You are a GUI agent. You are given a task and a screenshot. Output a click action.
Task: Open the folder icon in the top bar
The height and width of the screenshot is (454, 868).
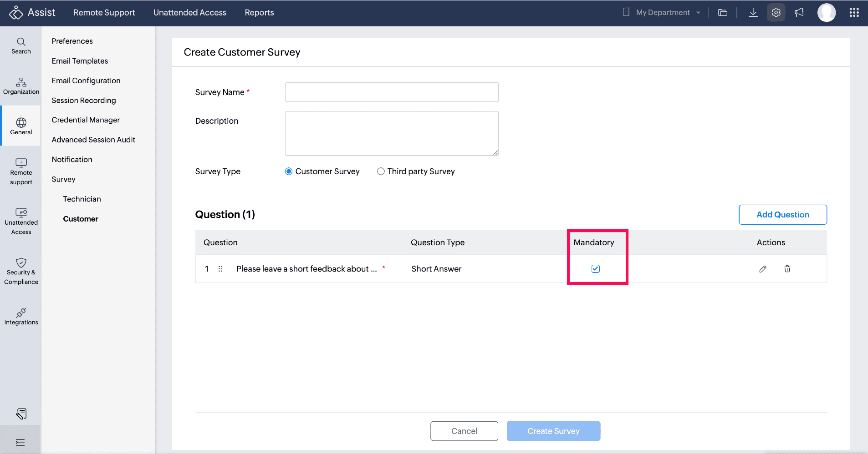[x=723, y=13]
